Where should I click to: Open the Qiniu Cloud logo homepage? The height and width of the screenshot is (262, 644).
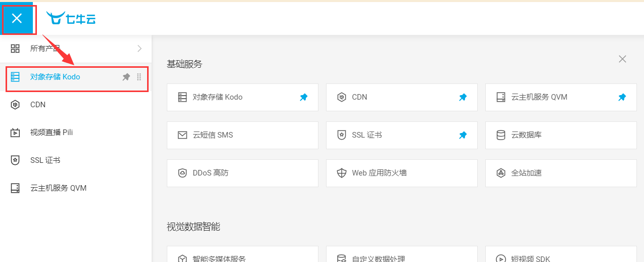coord(71,19)
